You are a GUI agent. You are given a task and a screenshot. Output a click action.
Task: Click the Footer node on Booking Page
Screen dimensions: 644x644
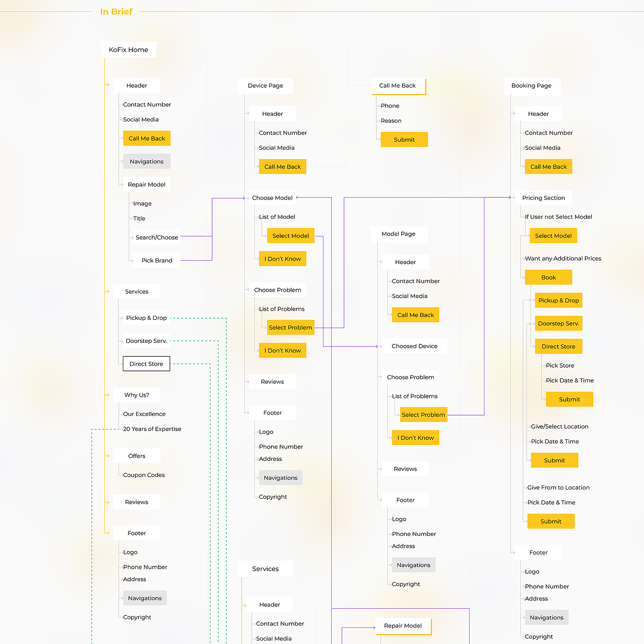(538, 553)
